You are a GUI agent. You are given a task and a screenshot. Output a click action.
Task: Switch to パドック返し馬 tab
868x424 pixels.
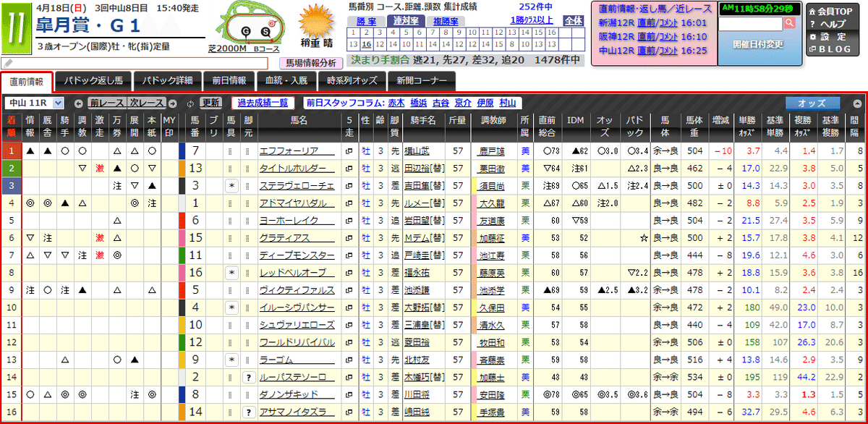point(93,80)
